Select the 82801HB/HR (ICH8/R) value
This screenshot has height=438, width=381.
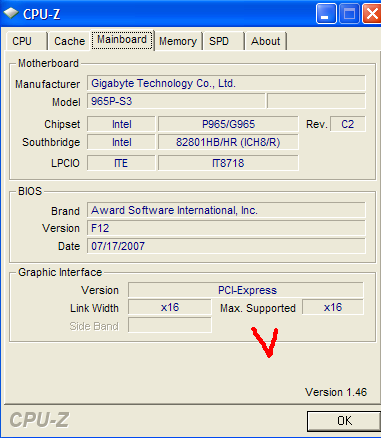[x=228, y=142]
